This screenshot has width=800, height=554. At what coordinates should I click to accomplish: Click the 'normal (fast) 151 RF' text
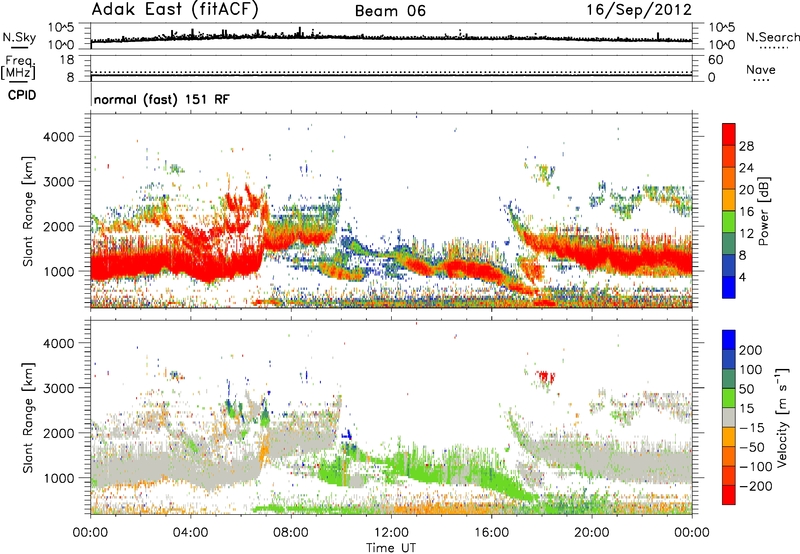point(162,99)
